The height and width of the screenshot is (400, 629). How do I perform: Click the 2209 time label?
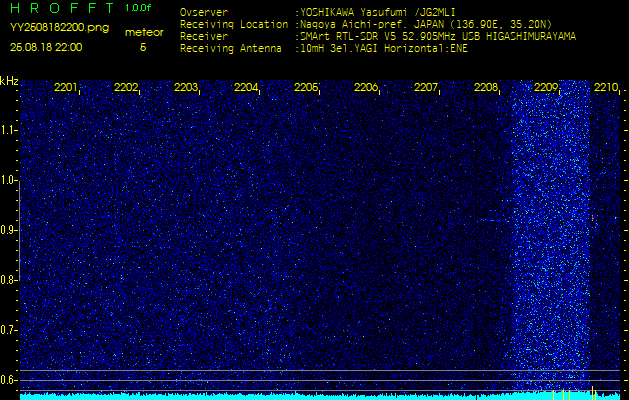pos(546,87)
